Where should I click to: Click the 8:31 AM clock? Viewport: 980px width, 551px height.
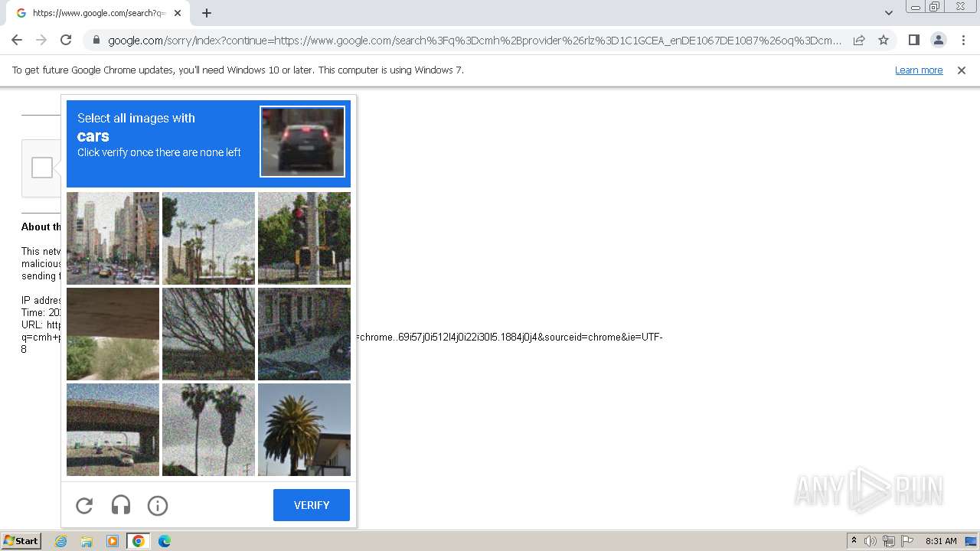[x=941, y=541]
